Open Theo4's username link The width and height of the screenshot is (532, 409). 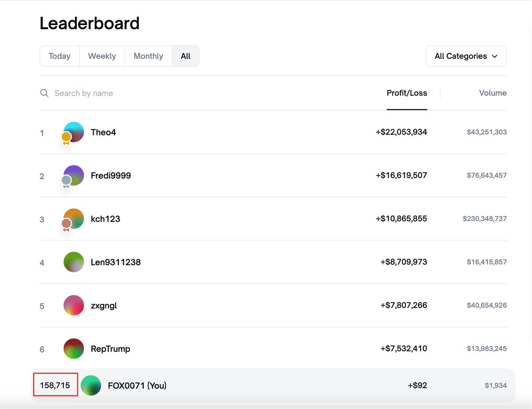[x=103, y=132]
